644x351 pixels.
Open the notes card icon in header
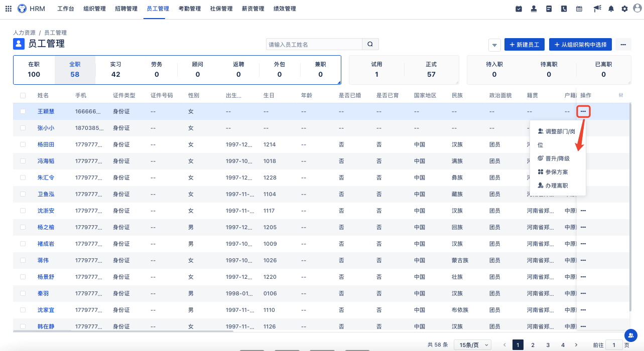coord(549,9)
